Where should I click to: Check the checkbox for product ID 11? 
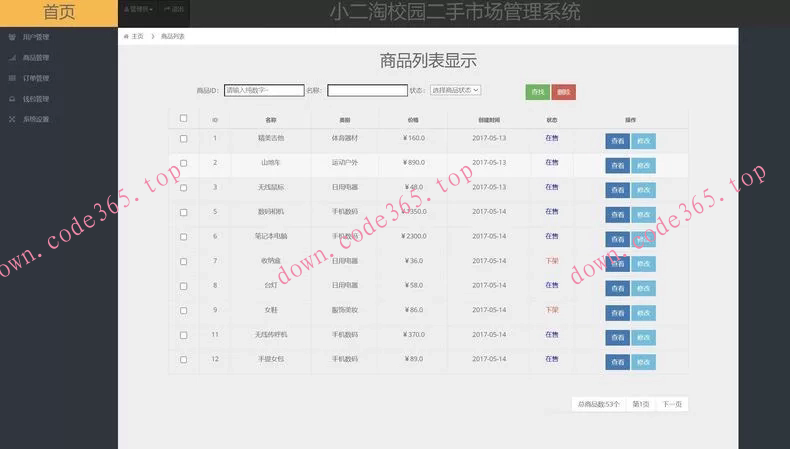pos(183,335)
